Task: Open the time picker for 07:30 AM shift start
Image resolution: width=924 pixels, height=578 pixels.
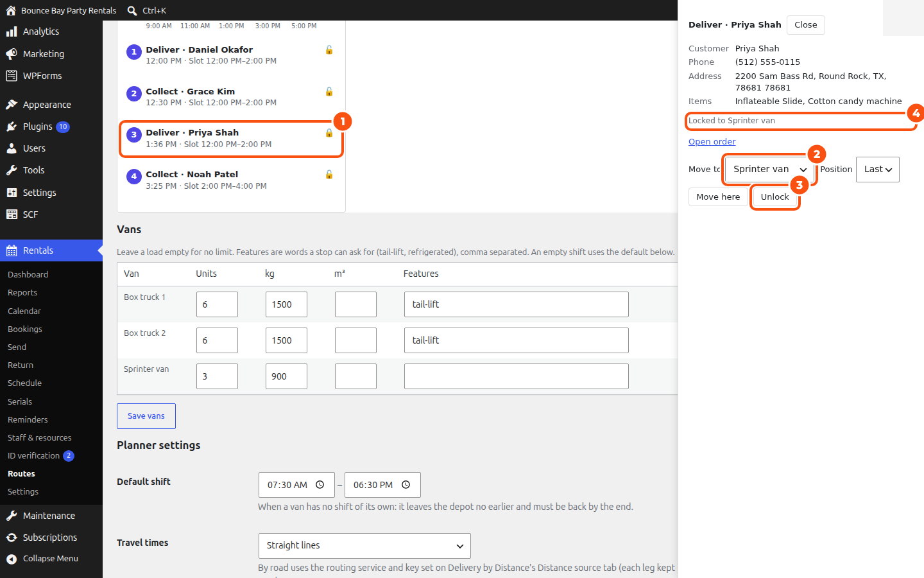Action: point(320,485)
